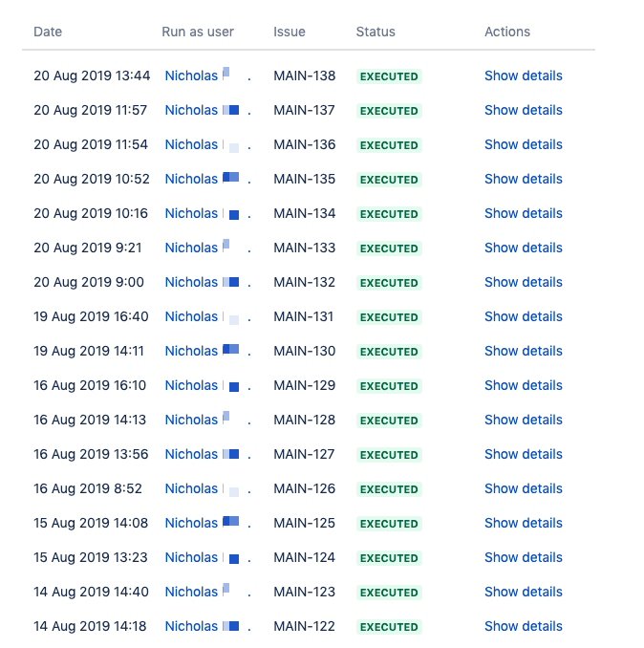
Task: Show details for MAIN-123 execution
Action: (x=523, y=592)
